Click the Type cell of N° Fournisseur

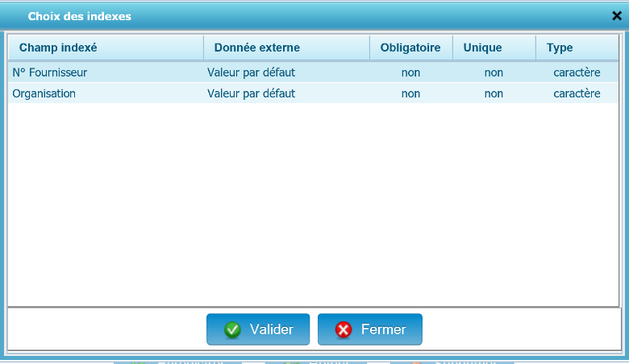click(577, 72)
